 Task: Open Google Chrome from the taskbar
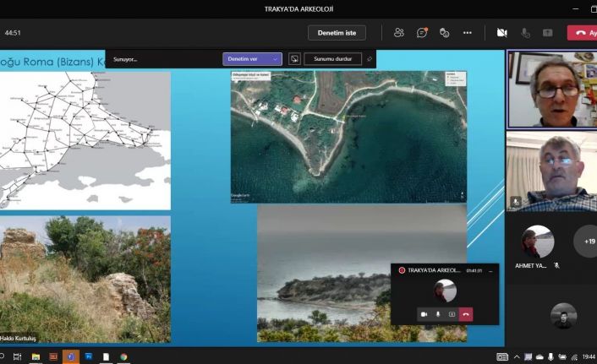(123, 357)
